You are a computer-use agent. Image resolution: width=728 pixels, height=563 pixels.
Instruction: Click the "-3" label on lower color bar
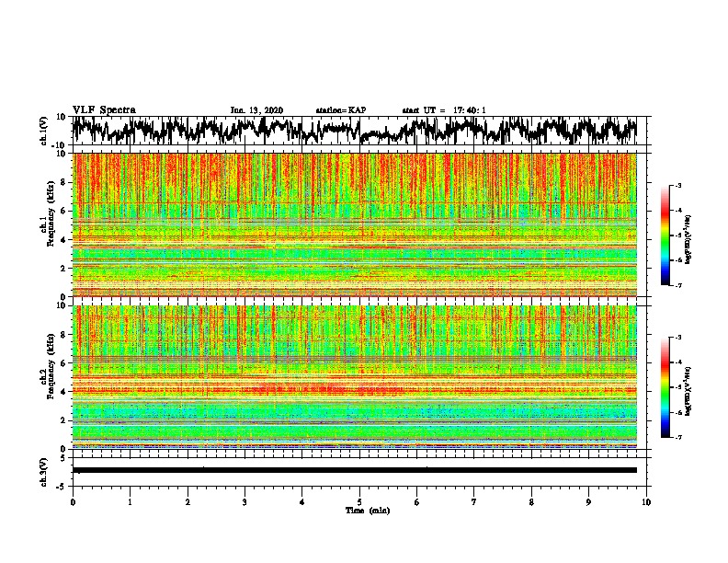tap(678, 338)
